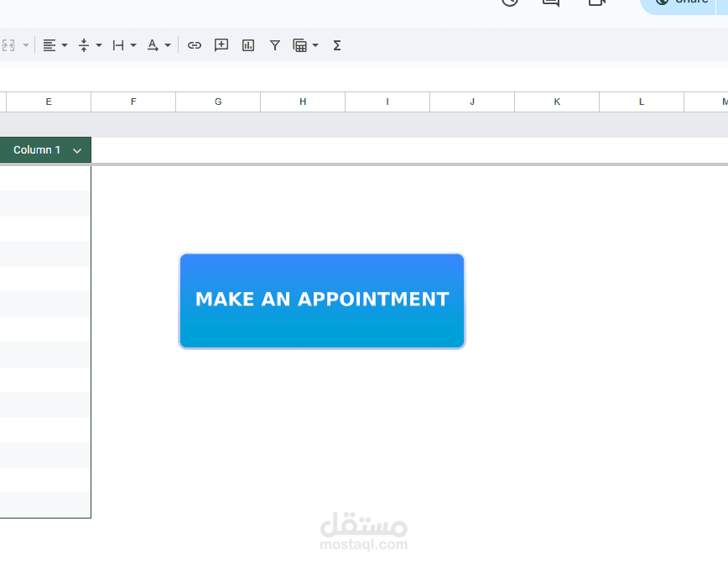
Task: Open the text wrapping options
Action: click(x=118, y=45)
